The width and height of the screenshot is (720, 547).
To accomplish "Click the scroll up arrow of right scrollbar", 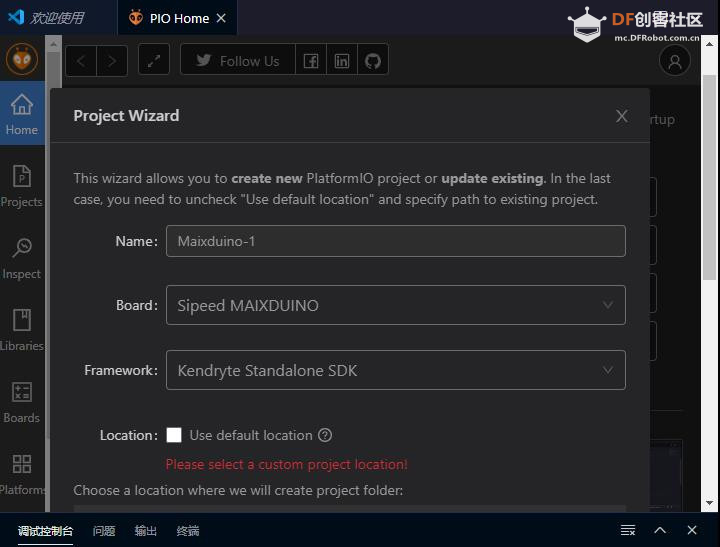I will (x=709, y=44).
